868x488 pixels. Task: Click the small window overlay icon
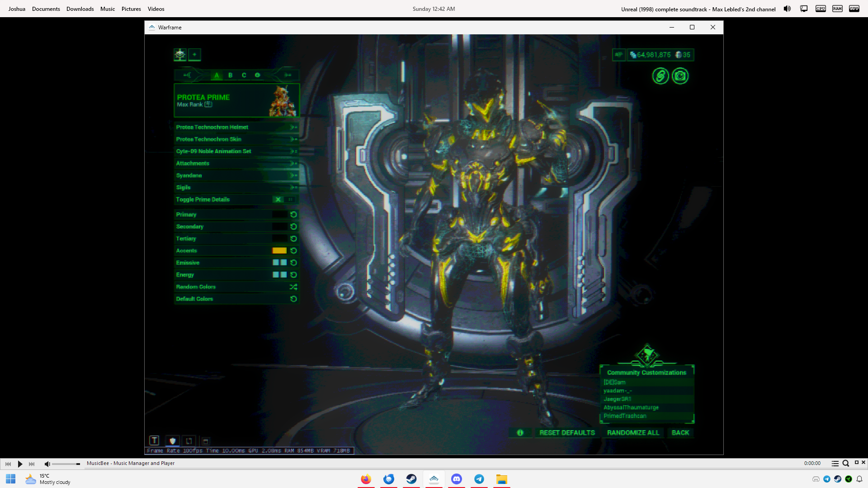tap(205, 441)
